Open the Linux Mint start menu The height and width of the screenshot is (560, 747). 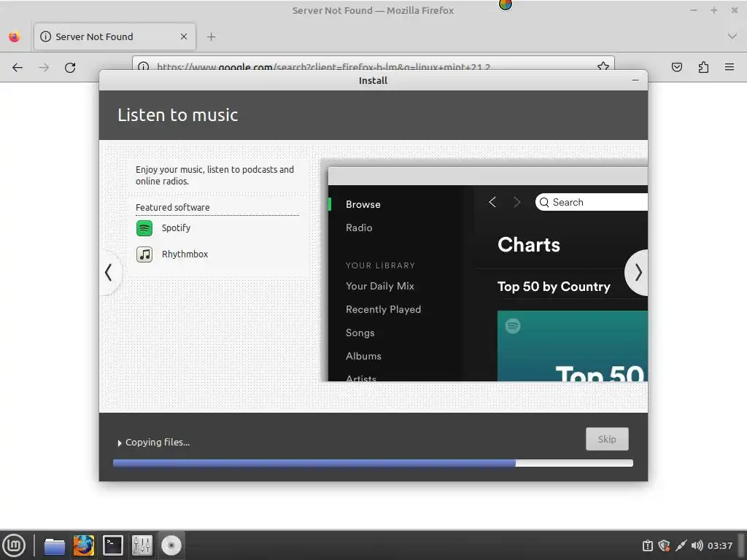14,545
